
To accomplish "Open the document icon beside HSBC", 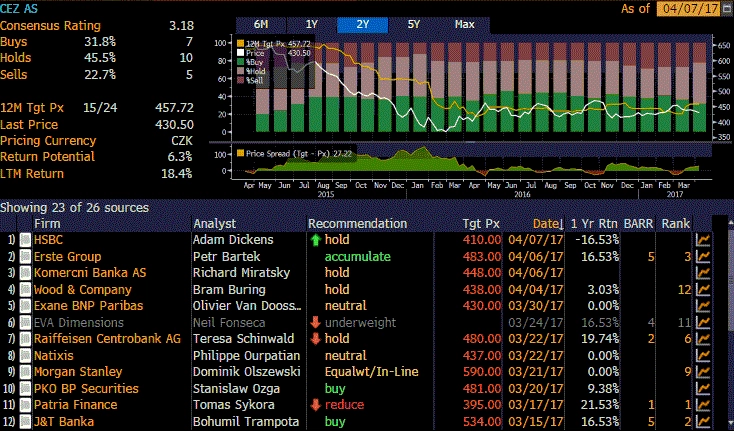I will tap(25, 240).
